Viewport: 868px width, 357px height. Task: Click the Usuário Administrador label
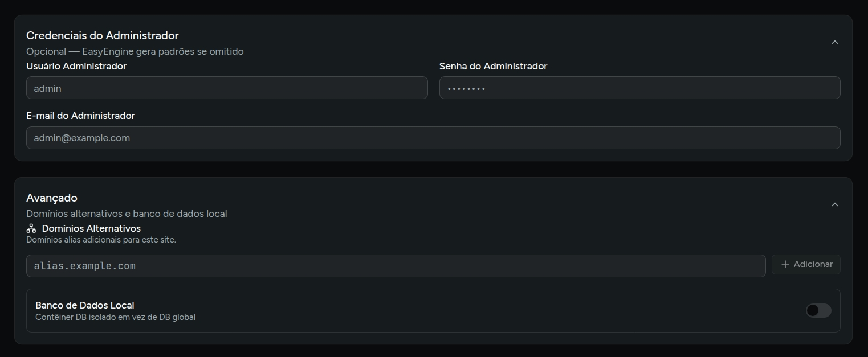(76, 66)
